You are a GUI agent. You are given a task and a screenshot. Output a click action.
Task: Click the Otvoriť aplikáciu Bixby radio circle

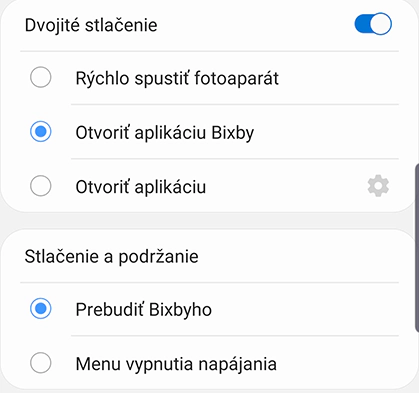[x=41, y=131]
